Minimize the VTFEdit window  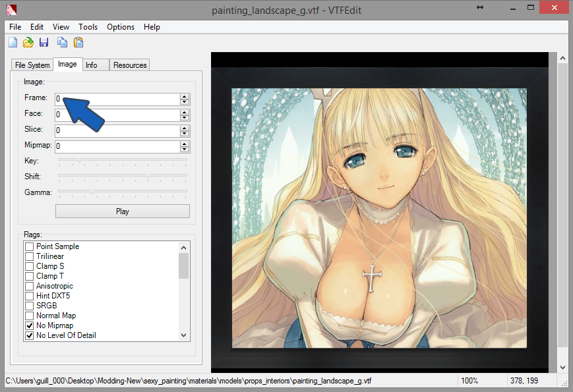pyautogui.click(x=513, y=8)
